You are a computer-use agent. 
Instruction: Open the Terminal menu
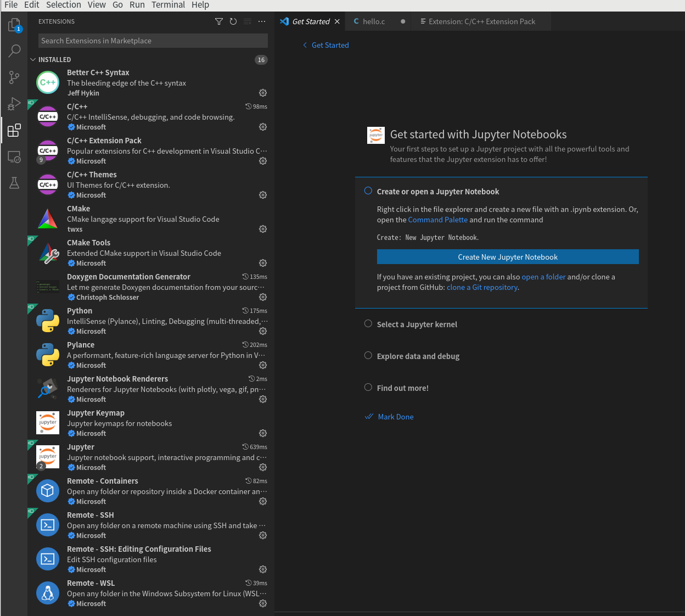pos(169,5)
